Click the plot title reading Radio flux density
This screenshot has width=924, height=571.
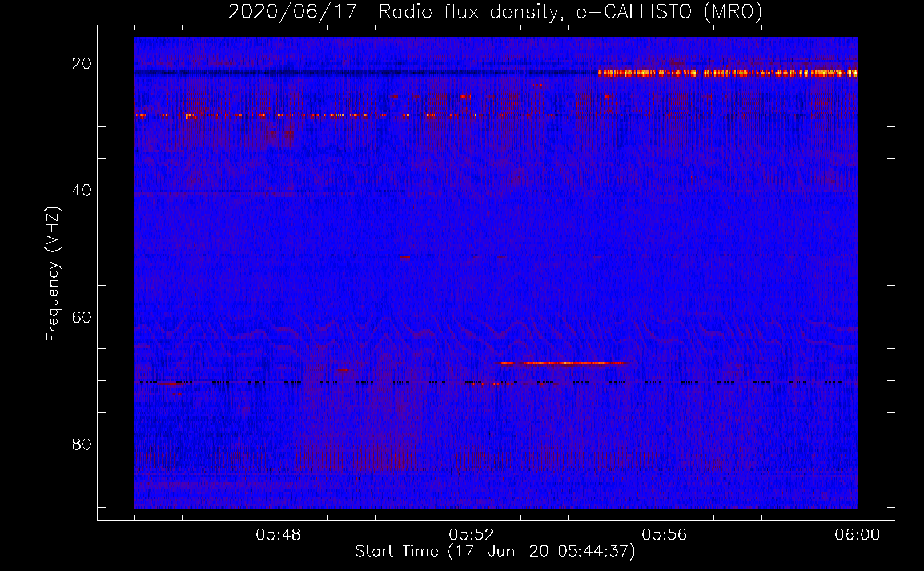tap(468, 11)
